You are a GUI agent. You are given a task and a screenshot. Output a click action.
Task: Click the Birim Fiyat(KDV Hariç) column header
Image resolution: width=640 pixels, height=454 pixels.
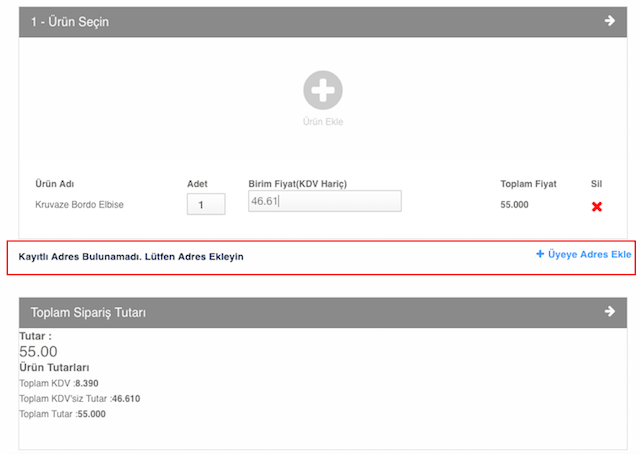[x=297, y=184]
